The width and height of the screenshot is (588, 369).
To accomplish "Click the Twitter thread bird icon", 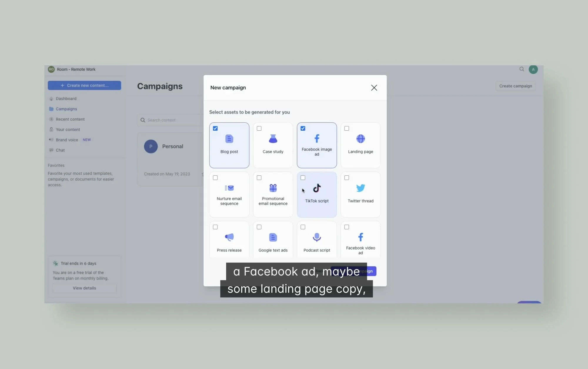I will 360,188.
